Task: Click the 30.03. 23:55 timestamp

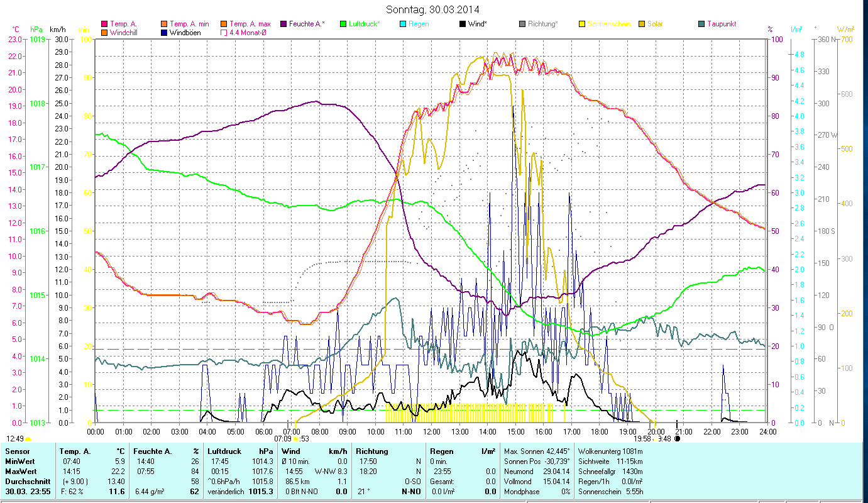Action: click(27, 492)
